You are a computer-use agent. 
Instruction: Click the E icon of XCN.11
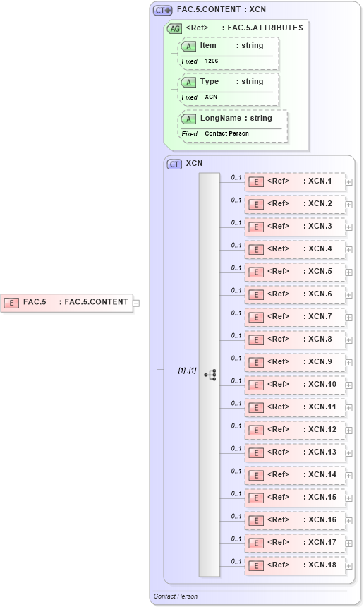(x=256, y=408)
